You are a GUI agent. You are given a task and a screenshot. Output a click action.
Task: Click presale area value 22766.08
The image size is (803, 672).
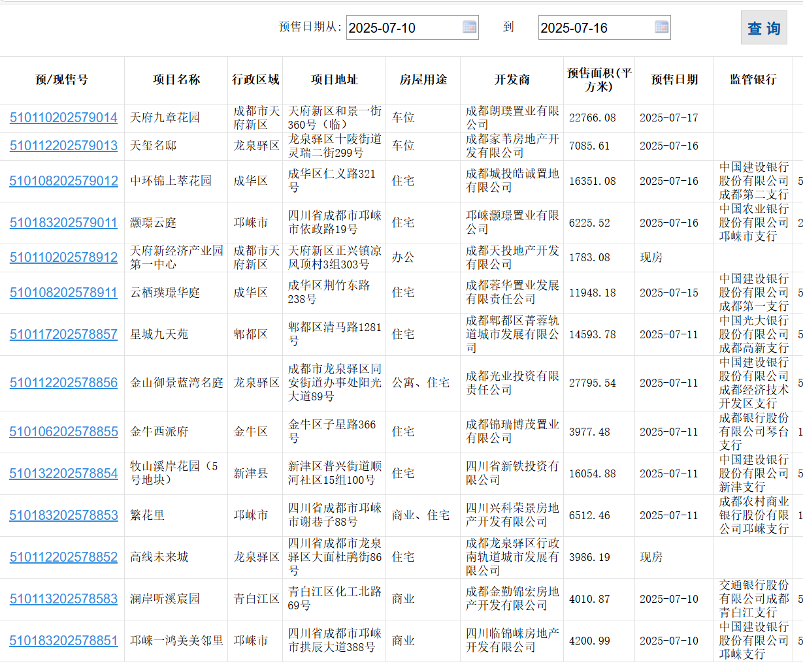coord(592,118)
